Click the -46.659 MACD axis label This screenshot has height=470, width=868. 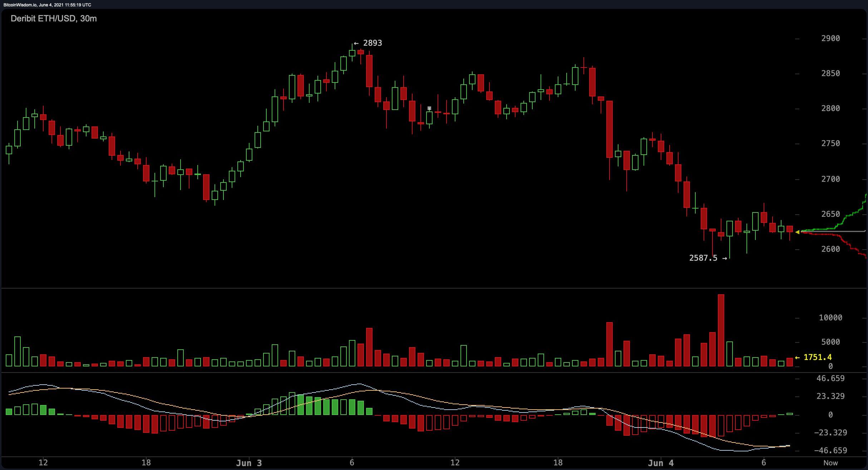coord(830,451)
